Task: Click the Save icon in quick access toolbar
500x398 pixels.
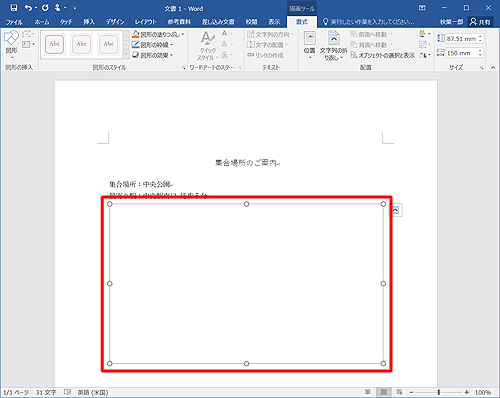Action: point(14,8)
